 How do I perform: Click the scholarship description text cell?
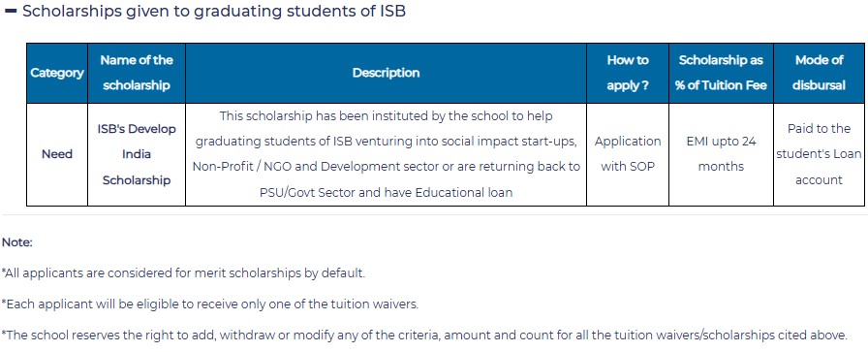[386, 154]
